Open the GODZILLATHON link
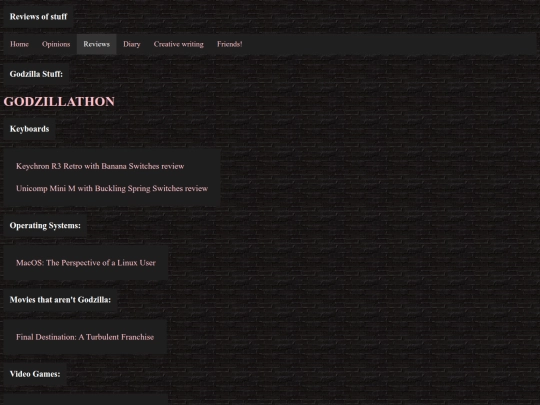The width and height of the screenshot is (540, 405). click(x=59, y=102)
